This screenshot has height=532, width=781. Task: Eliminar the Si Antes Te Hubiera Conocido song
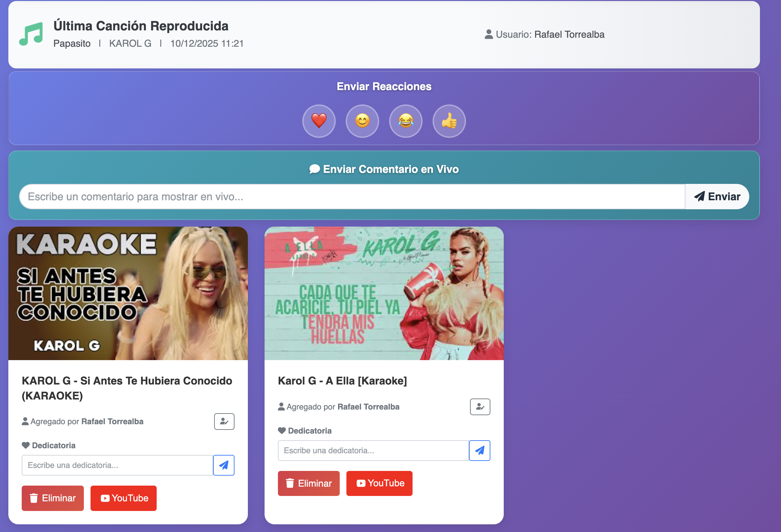53,498
